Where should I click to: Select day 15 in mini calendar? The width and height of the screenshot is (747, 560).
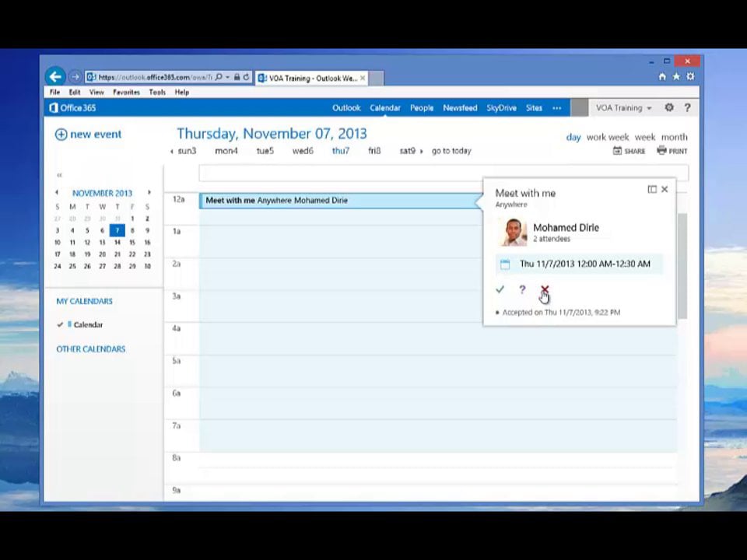132,243
